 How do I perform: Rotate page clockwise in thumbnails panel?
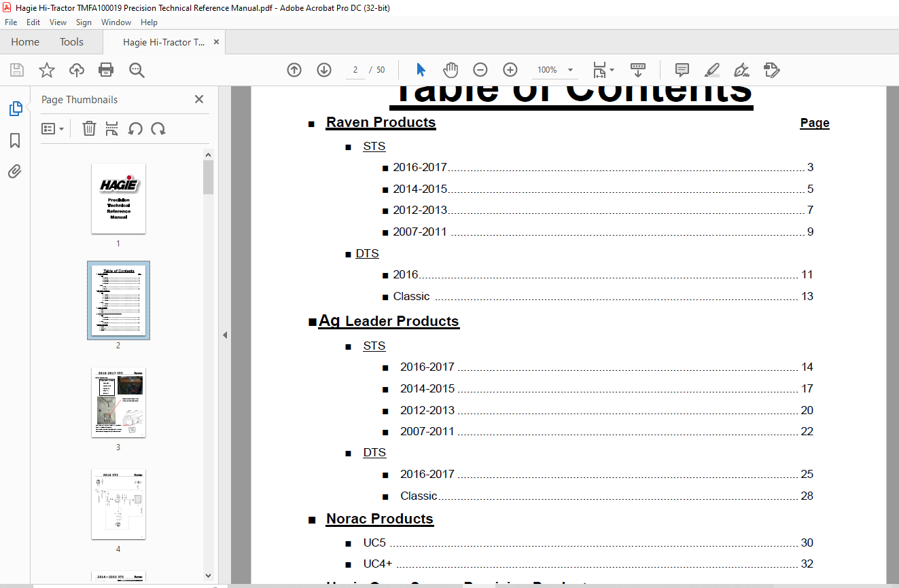click(158, 128)
